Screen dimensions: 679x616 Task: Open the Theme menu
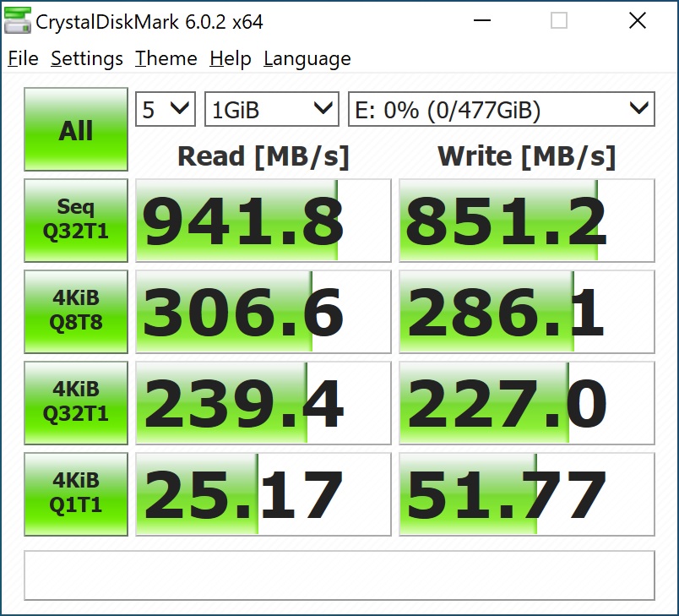click(x=166, y=58)
